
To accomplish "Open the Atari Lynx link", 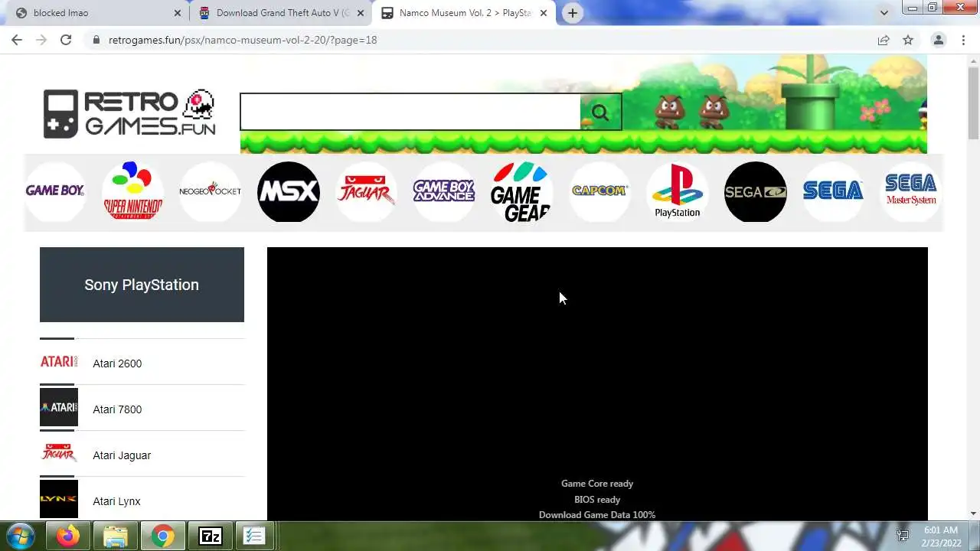I will coord(116,501).
